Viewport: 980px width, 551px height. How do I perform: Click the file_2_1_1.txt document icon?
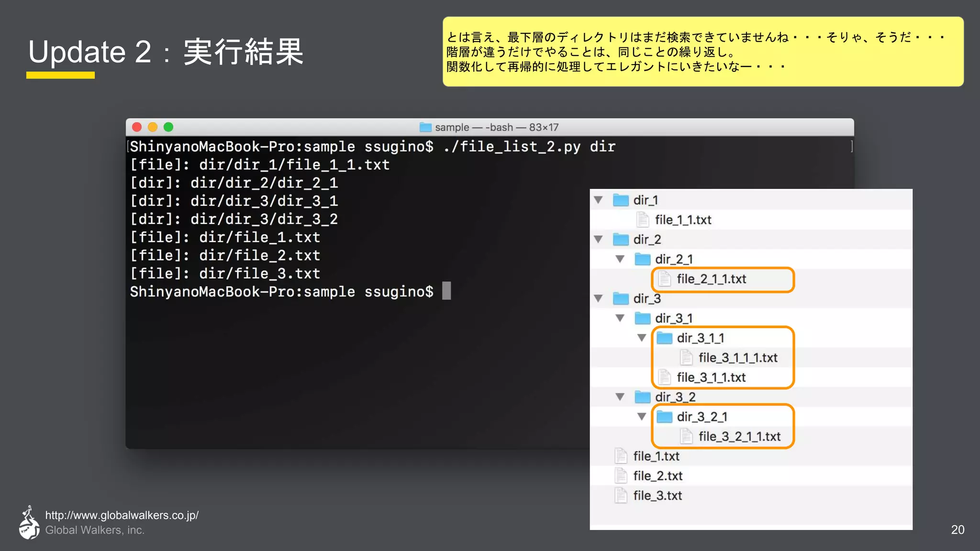665,279
